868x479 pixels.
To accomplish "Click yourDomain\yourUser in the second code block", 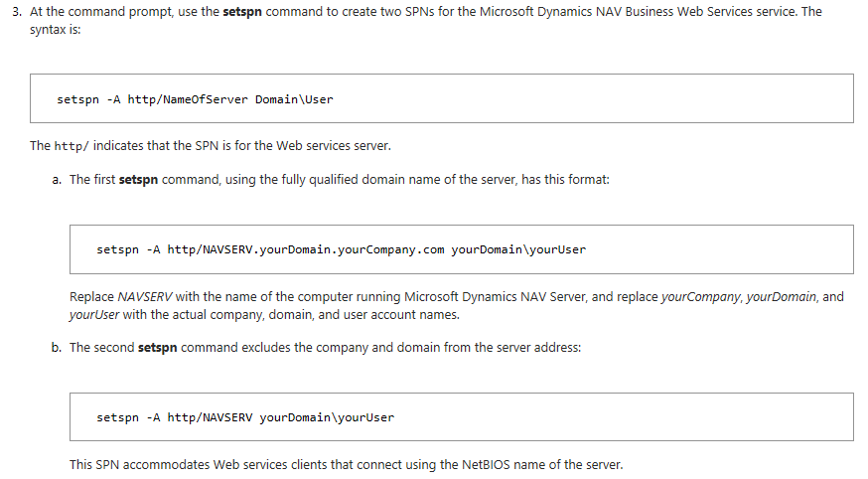I will coord(518,249).
